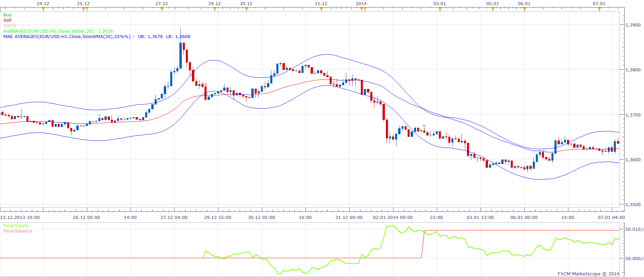Click the 07.01 04:00 time label

[x=611, y=218]
